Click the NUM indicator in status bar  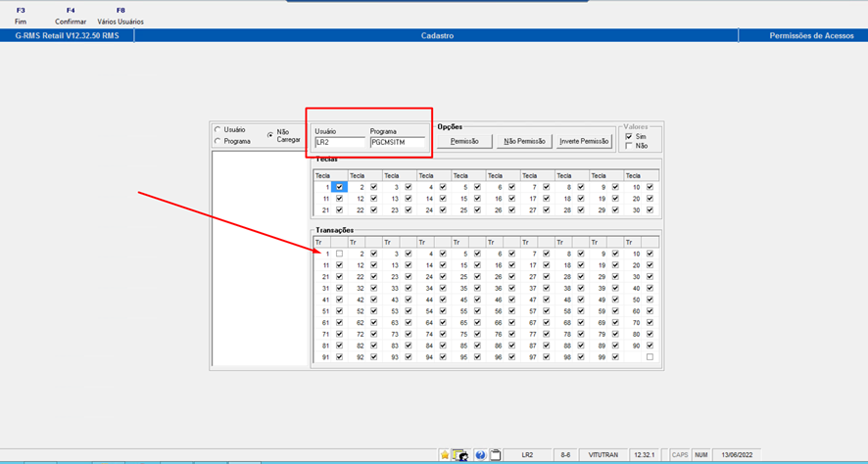point(701,454)
